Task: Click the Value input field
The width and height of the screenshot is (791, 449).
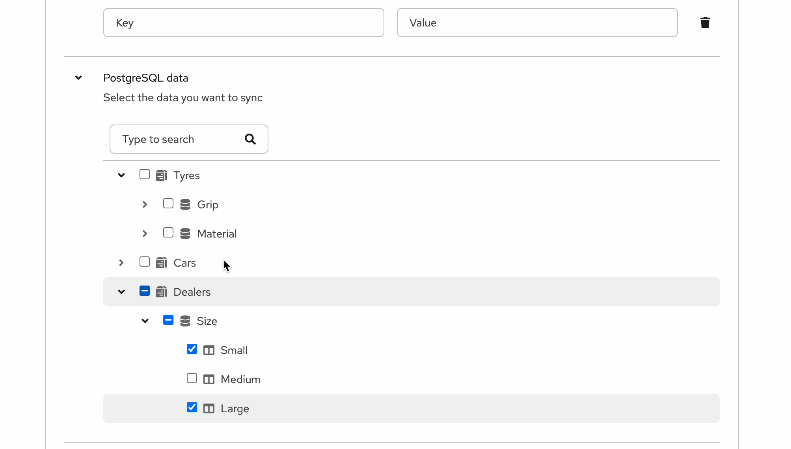Action: pyautogui.click(x=537, y=23)
